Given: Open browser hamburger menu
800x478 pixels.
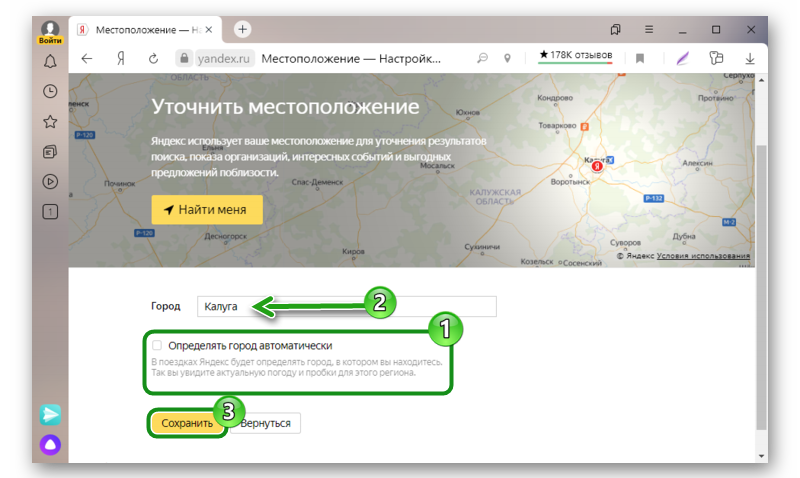Looking at the screenshot, I should tap(649, 30).
